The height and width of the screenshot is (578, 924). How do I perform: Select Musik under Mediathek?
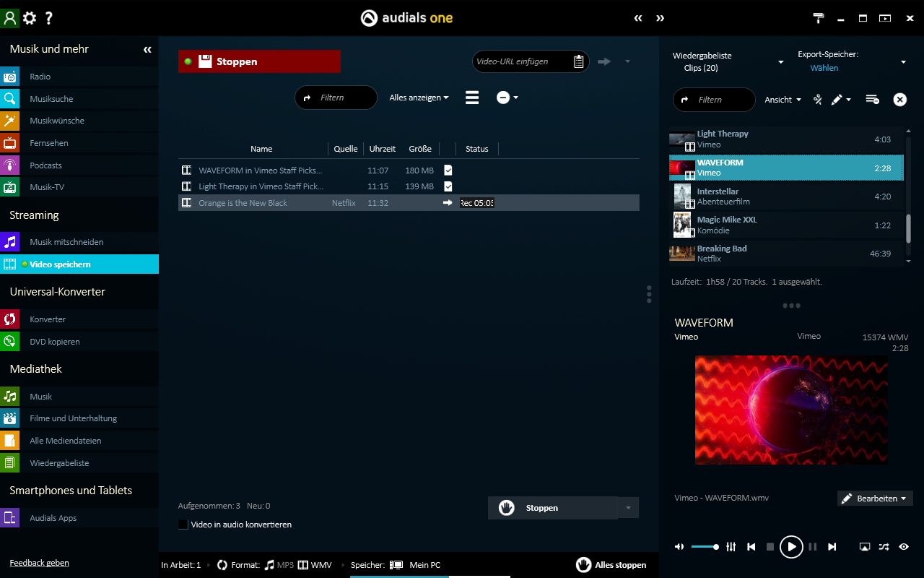click(79, 397)
